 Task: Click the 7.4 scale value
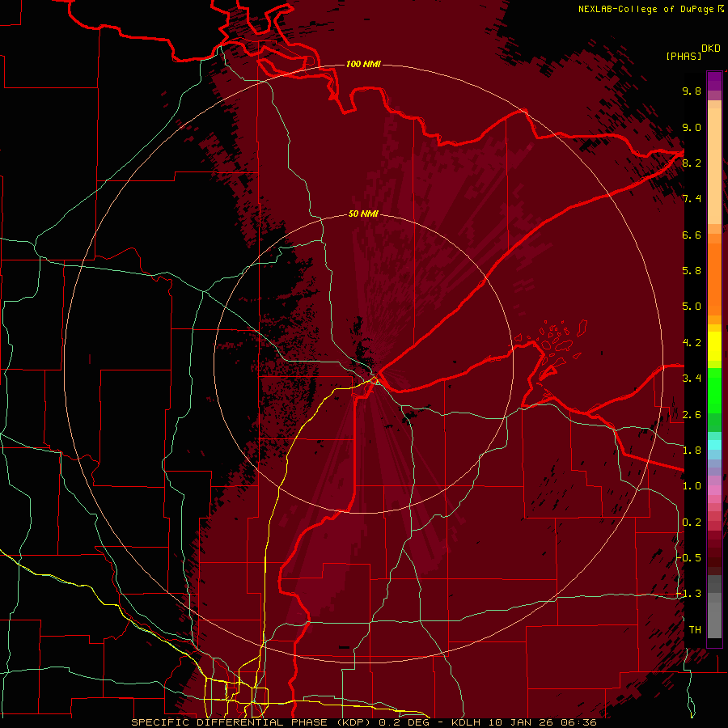click(x=692, y=199)
